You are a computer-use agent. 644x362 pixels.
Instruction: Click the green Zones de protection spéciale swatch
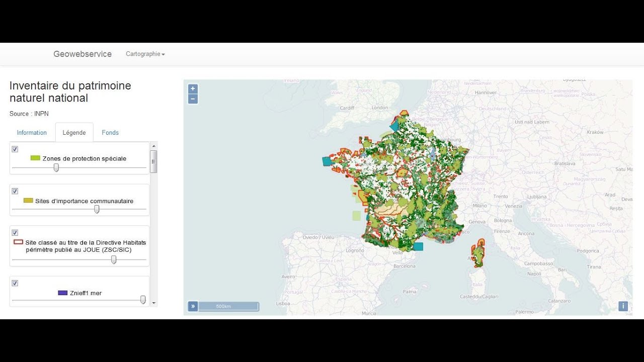click(35, 158)
